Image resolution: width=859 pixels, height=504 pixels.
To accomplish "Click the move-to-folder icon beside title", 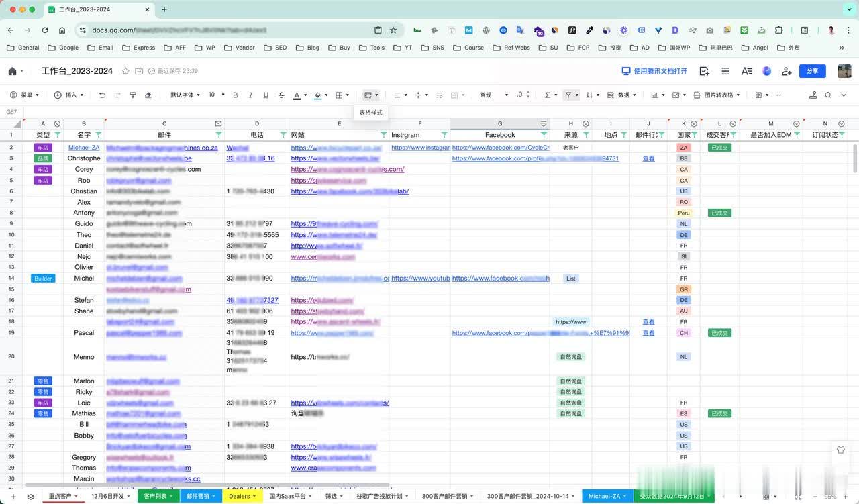I will coord(139,71).
